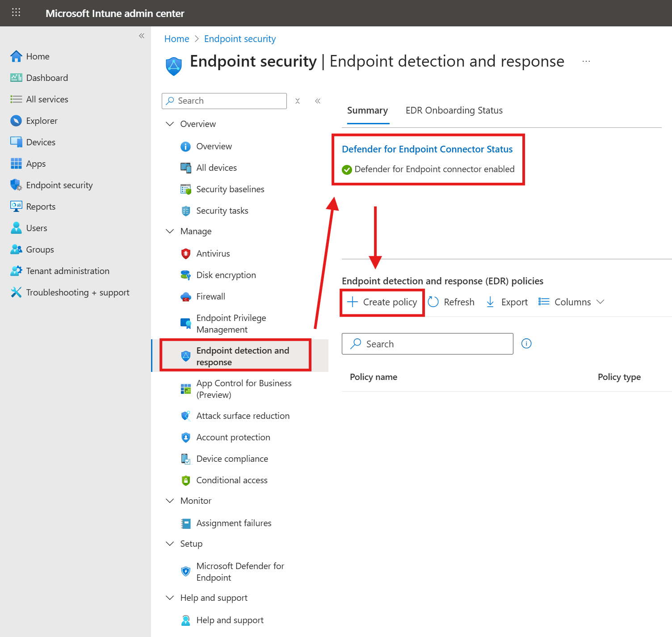Click Create policy
The image size is (672, 637).
(382, 302)
